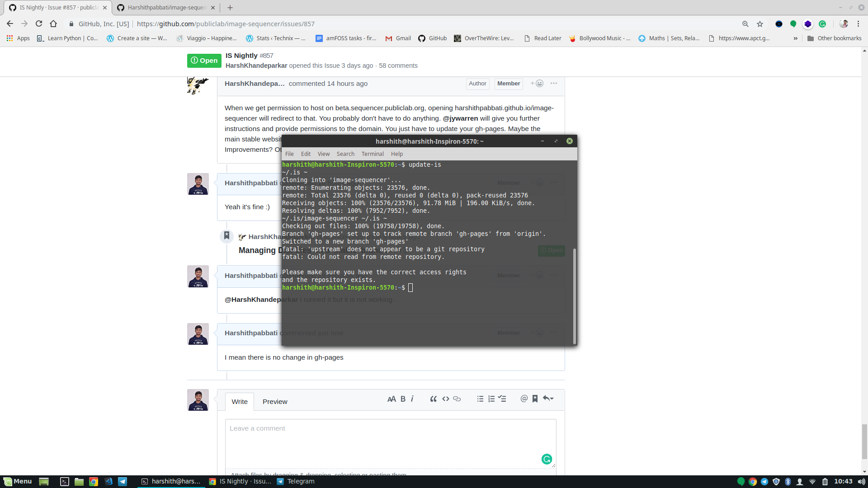Open the browser home page icon

tap(53, 24)
